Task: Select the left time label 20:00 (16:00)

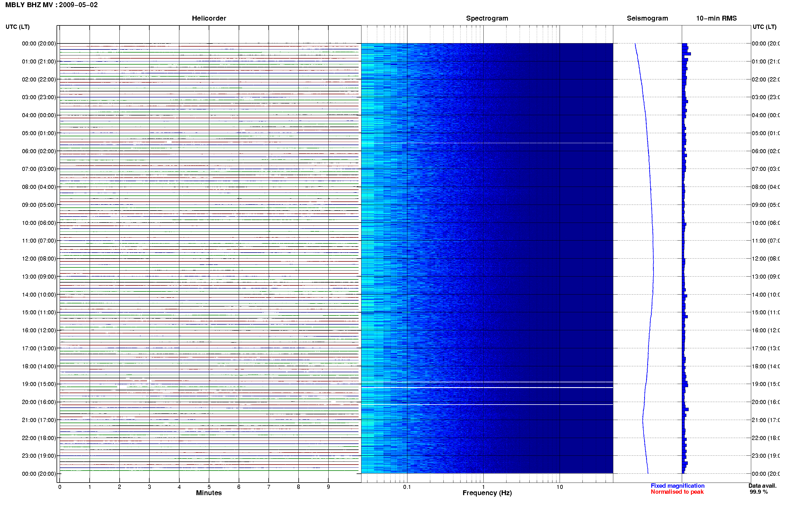Action: click(39, 402)
